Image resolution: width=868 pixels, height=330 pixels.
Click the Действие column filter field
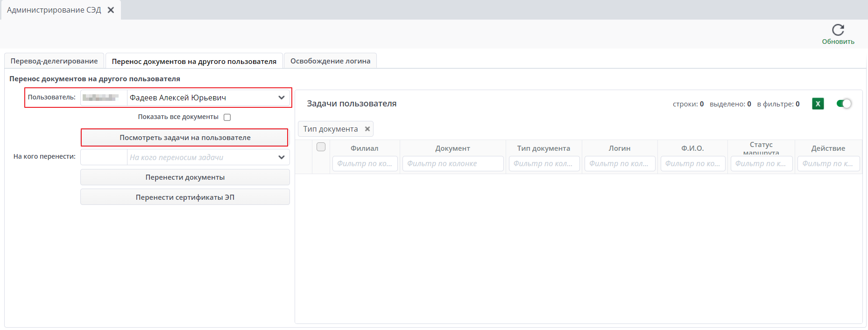click(x=828, y=164)
